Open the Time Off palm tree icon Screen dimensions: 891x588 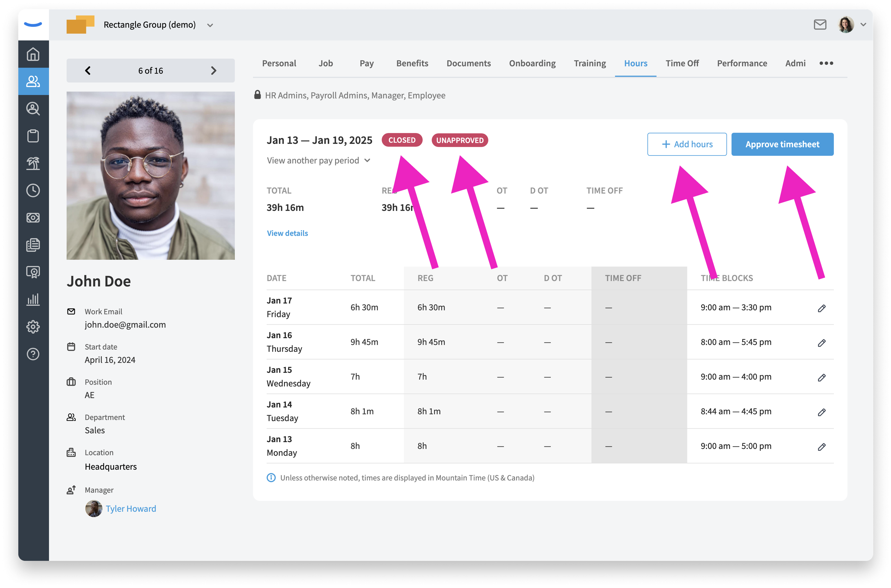click(33, 163)
